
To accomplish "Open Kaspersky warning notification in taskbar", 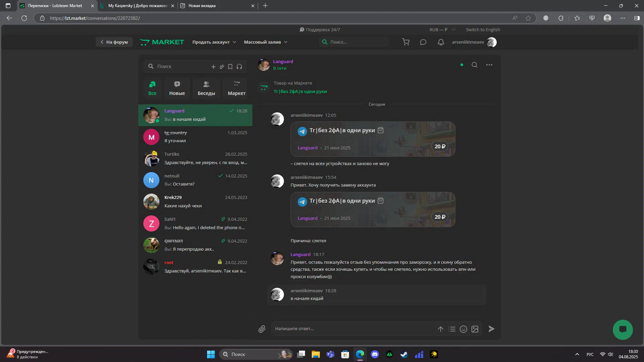I will click(28, 354).
